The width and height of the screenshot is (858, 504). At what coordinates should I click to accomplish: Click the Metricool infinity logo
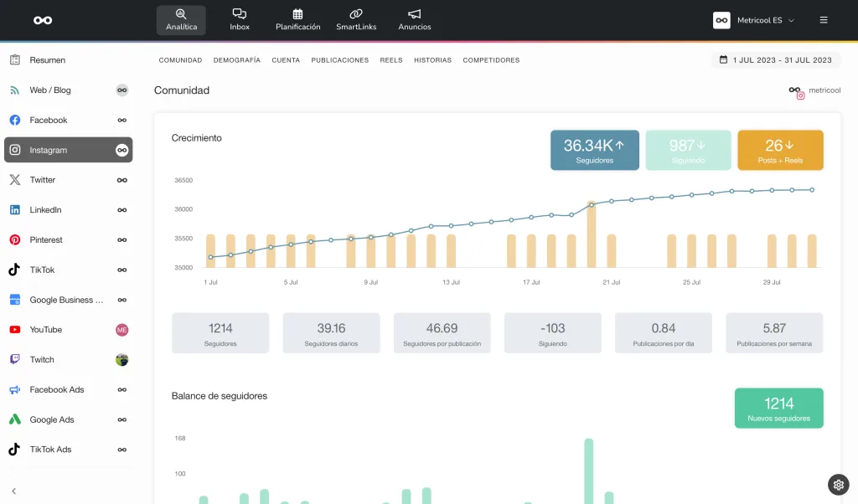tap(43, 20)
